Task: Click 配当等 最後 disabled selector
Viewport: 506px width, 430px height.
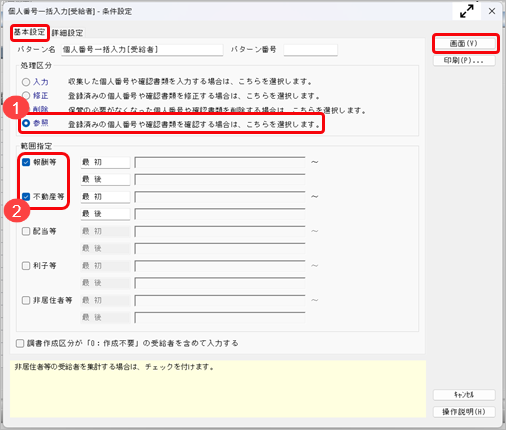Action: tap(105, 248)
